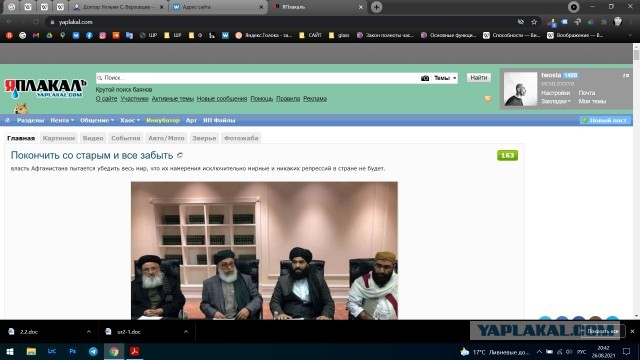Click the green 163 comments badge

[x=507, y=155]
